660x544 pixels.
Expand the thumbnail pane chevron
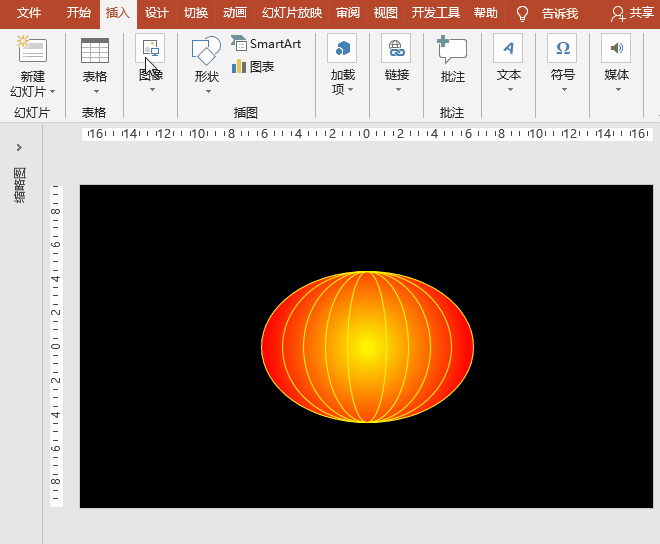(19, 147)
